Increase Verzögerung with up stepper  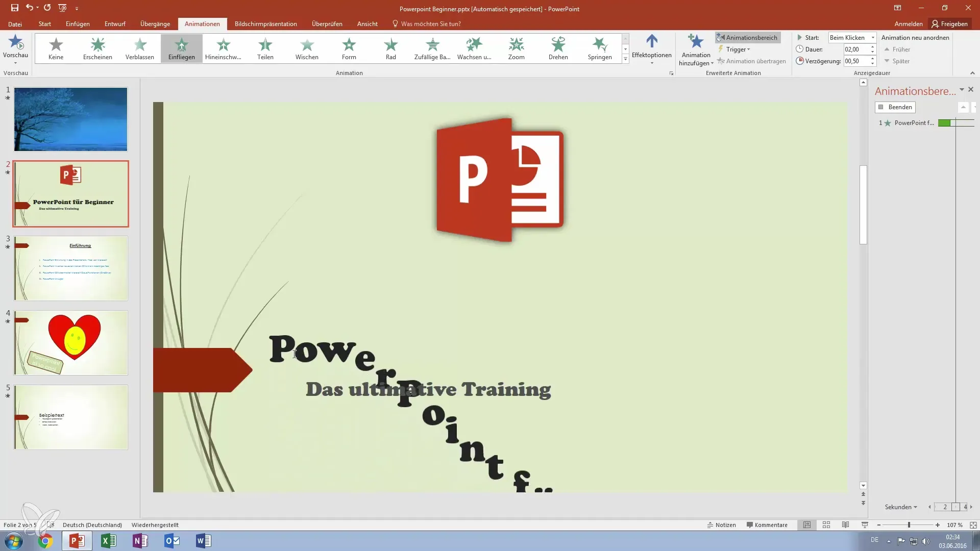pos(872,58)
